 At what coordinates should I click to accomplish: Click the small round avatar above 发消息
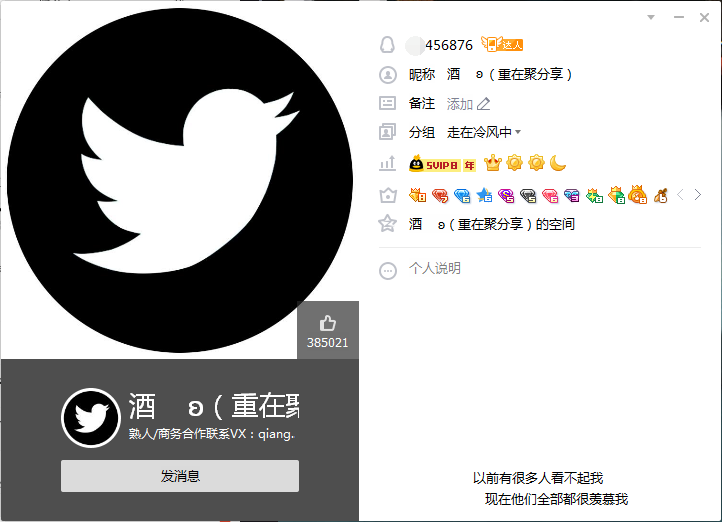tap(91, 418)
